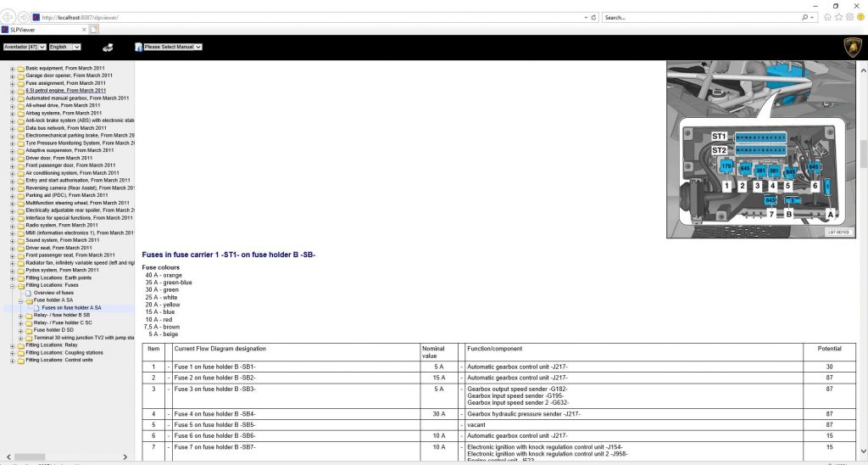Refresh the page with the reload icon
This screenshot has height=465, width=868.
pos(593,18)
